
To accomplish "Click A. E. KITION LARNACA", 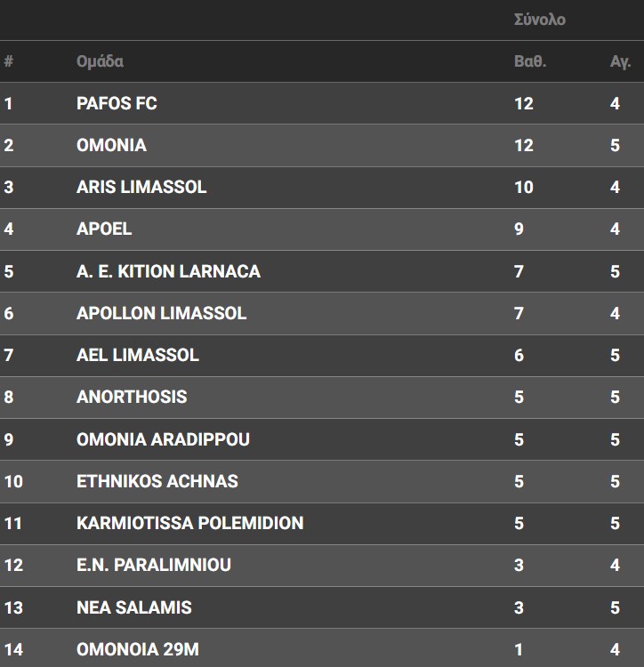I will tap(168, 271).
